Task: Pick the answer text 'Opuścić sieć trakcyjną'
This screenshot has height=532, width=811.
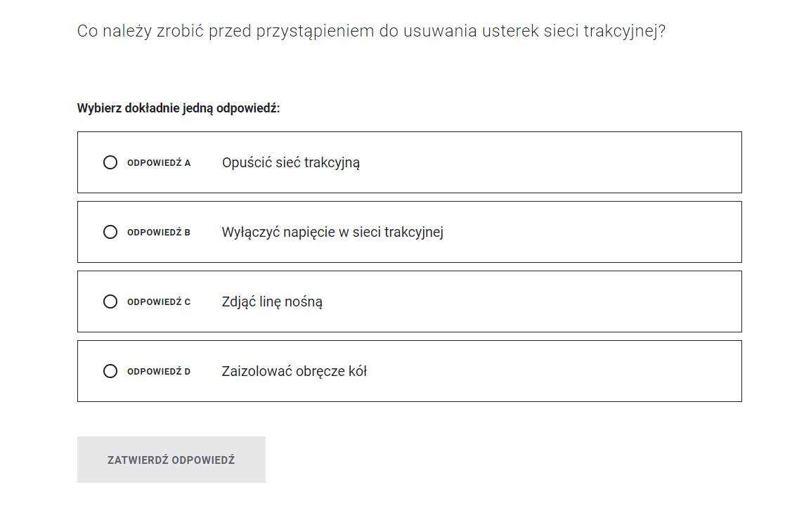Action: point(291,162)
